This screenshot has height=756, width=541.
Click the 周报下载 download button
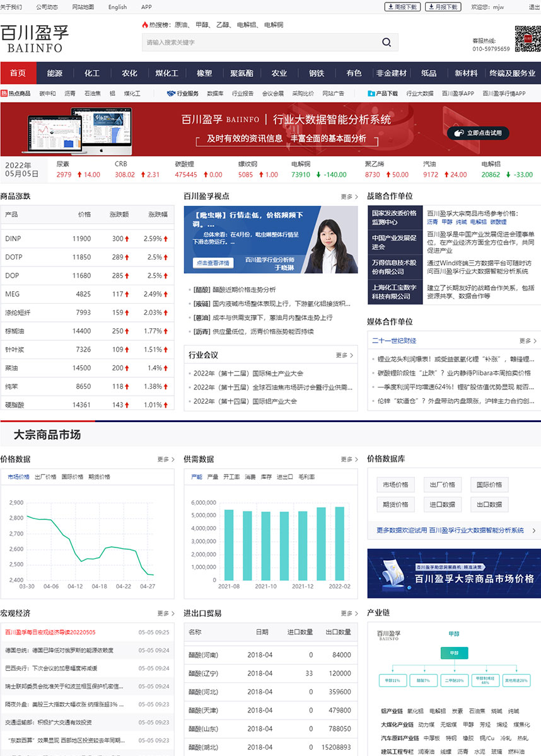tap(402, 7)
